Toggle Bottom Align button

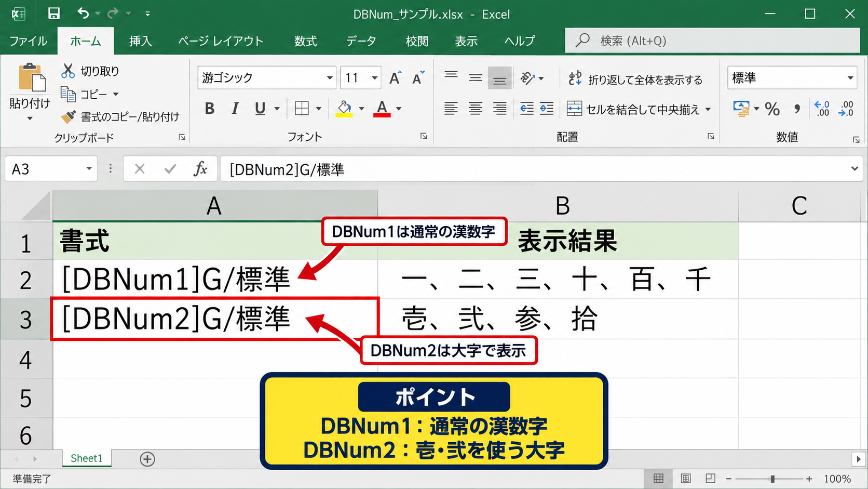(x=499, y=78)
